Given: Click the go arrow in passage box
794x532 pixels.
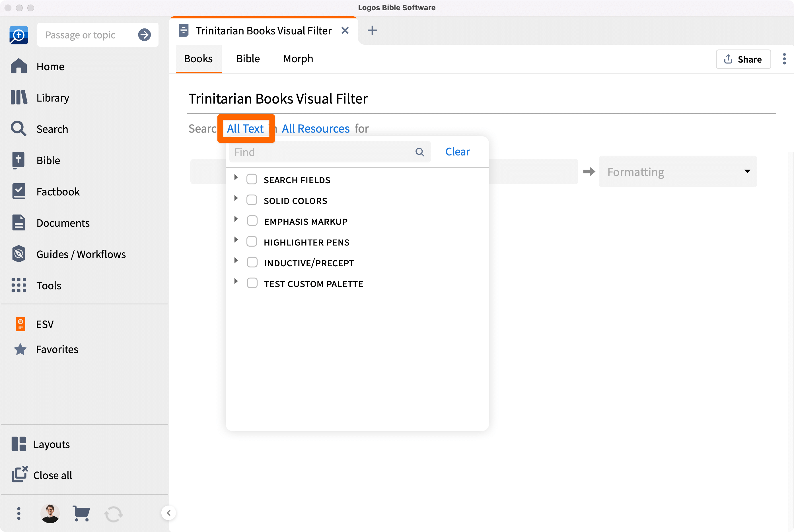Looking at the screenshot, I should 144,35.
